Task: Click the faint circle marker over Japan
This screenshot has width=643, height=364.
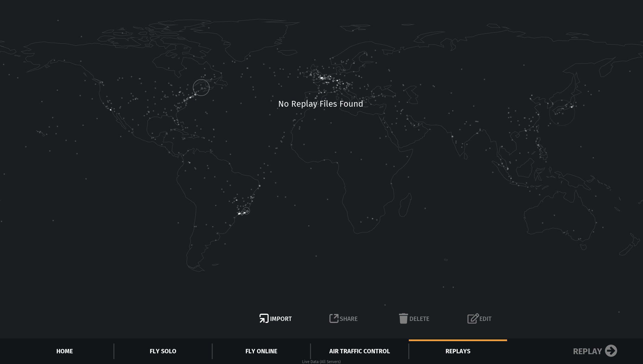Action: [x=562, y=113]
